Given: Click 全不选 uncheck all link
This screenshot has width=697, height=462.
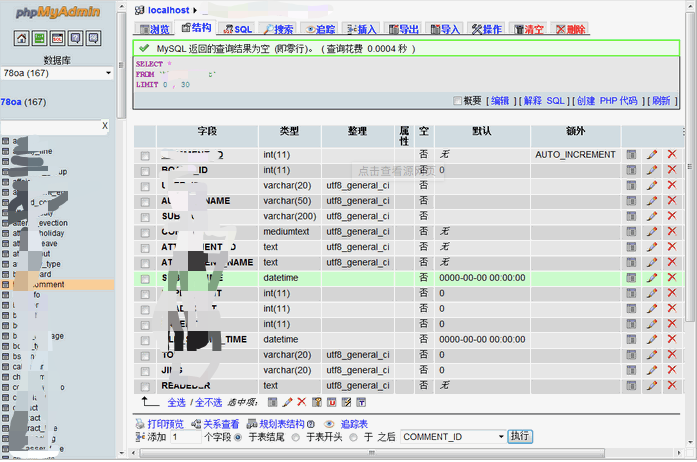Looking at the screenshot, I should click(x=208, y=402).
